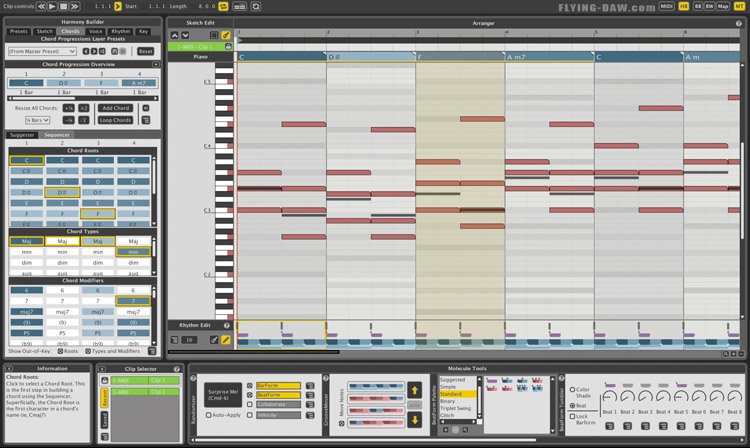Image resolution: width=750 pixels, height=448 pixels.
Task: Click the GrooveMover yellow up arrow
Action: [414, 390]
